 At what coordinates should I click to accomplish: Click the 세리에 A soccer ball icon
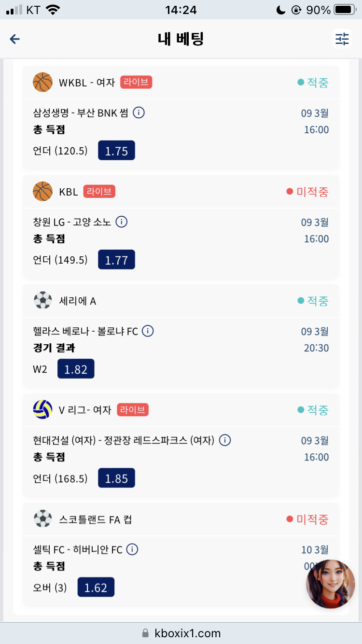42,300
